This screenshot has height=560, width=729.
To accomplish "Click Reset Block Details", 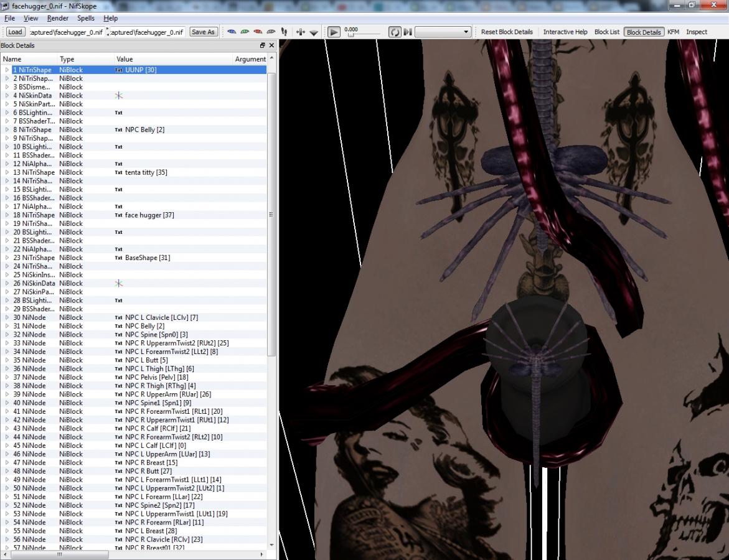I will tap(507, 32).
